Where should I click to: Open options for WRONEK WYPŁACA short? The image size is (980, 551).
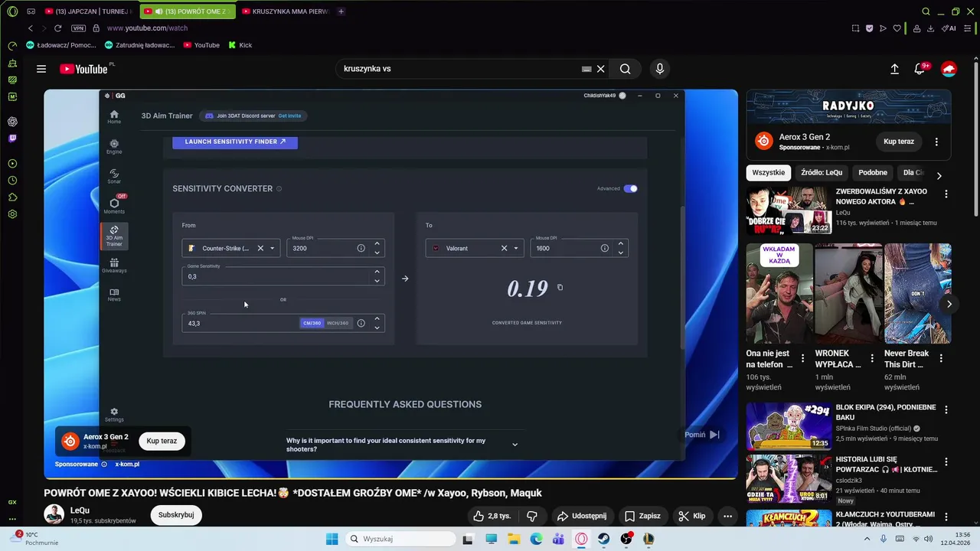point(871,358)
